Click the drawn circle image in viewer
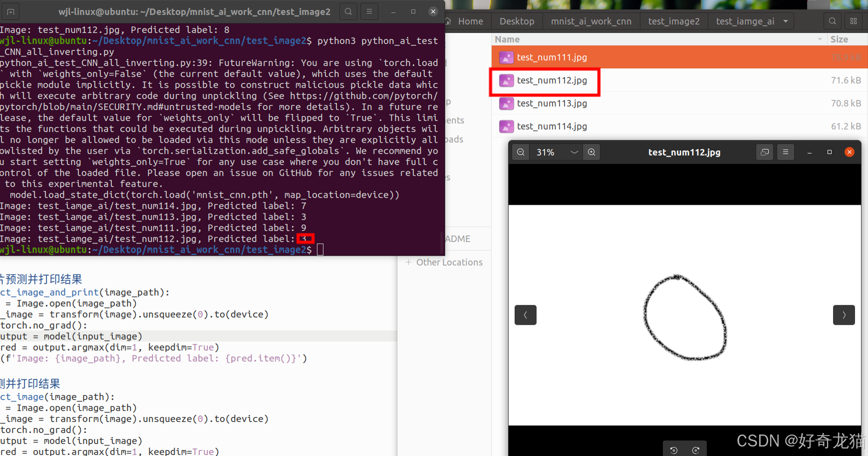This screenshot has height=456, width=868. 685,317
